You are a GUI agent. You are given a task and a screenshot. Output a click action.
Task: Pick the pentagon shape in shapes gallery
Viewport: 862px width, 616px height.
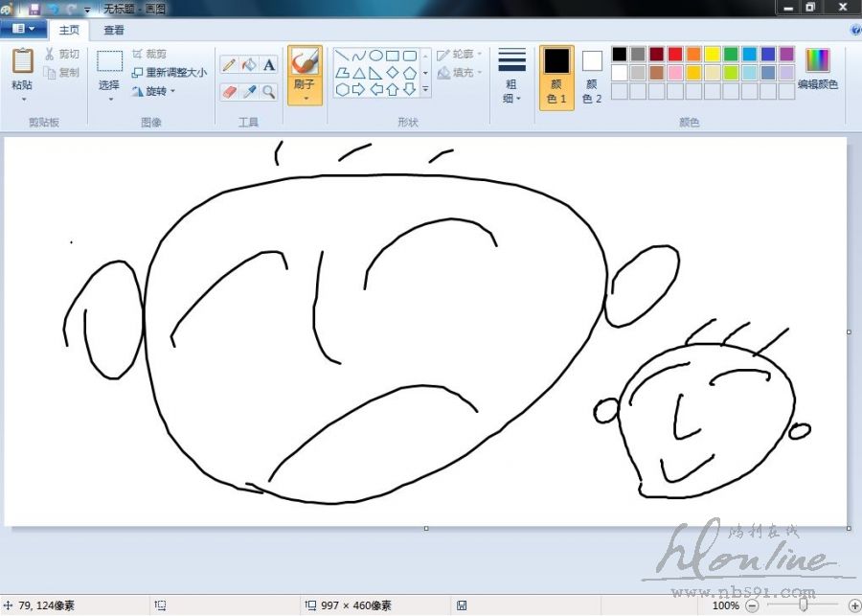coord(410,73)
